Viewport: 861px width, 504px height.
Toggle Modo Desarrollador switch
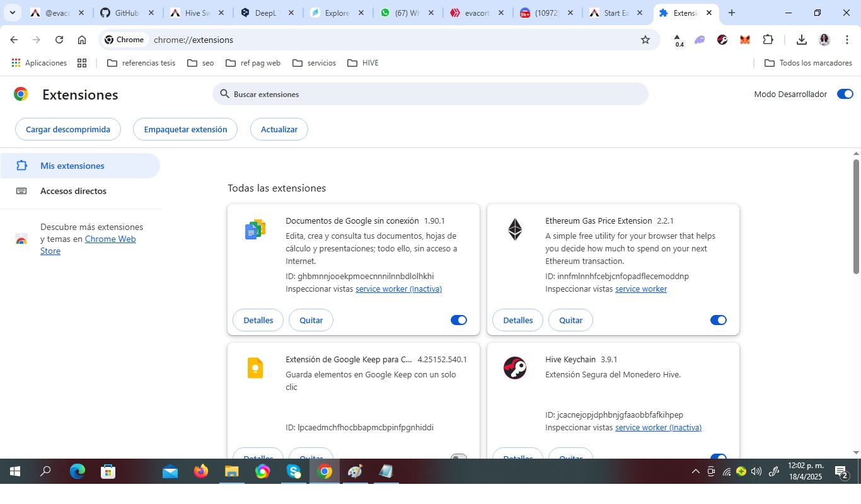pyautogui.click(x=845, y=94)
